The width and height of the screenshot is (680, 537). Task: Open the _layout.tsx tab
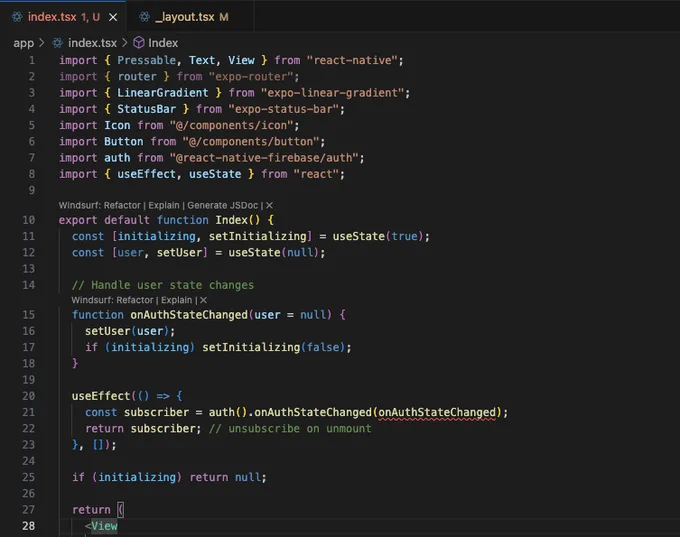coord(191,17)
